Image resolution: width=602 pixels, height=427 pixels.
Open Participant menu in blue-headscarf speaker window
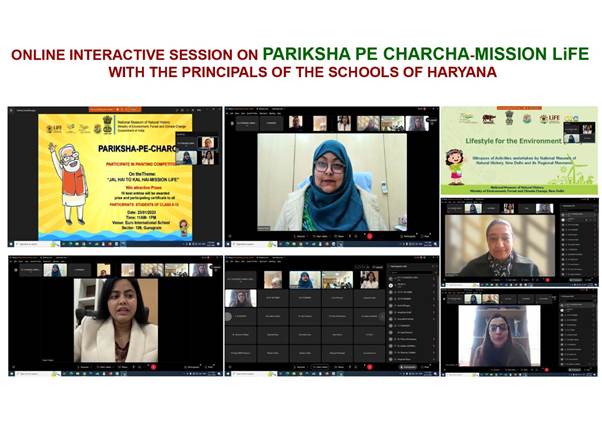pyautogui.click(x=263, y=114)
